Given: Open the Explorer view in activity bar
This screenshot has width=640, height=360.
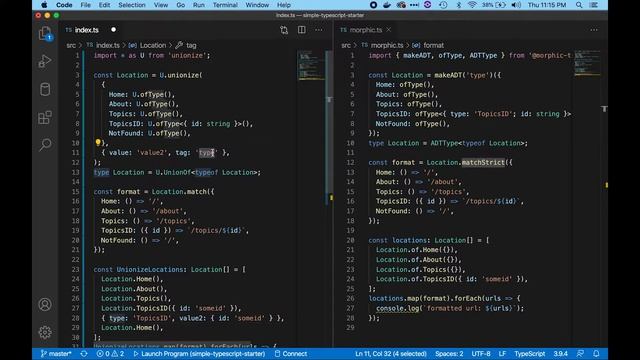Looking at the screenshot, I should coord(45,33).
